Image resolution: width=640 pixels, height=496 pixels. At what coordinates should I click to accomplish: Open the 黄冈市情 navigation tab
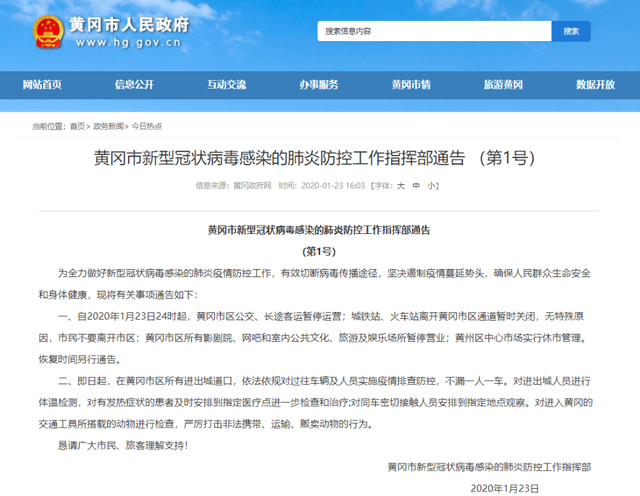click(411, 84)
